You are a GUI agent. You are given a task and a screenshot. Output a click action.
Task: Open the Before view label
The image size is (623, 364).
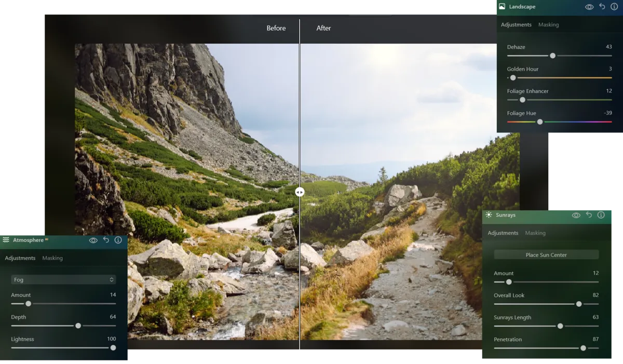tap(276, 28)
